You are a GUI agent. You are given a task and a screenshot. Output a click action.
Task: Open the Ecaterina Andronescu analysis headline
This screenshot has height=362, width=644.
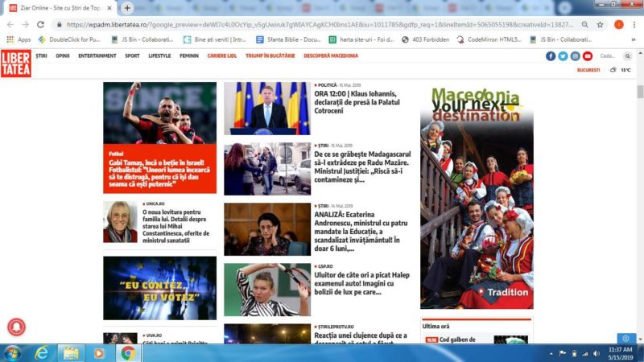click(x=361, y=232)
